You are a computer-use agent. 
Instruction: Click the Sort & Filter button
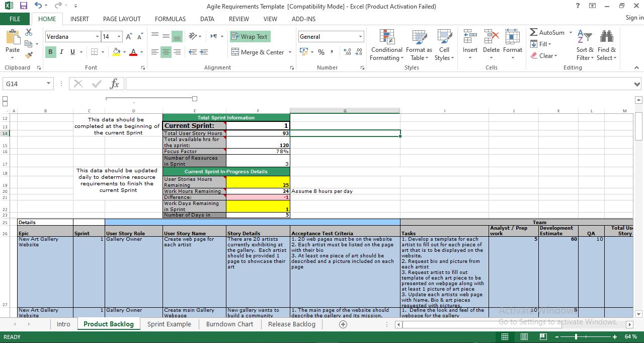point(585,45)
